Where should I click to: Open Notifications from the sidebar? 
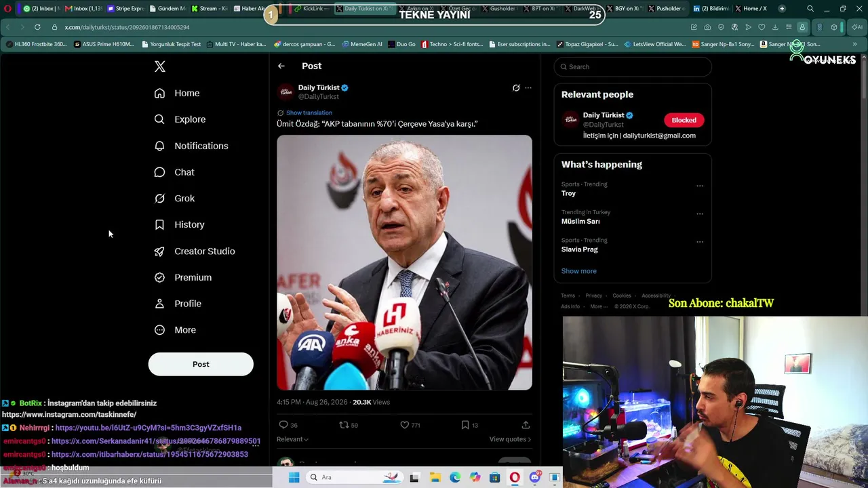tap(191, 146)
